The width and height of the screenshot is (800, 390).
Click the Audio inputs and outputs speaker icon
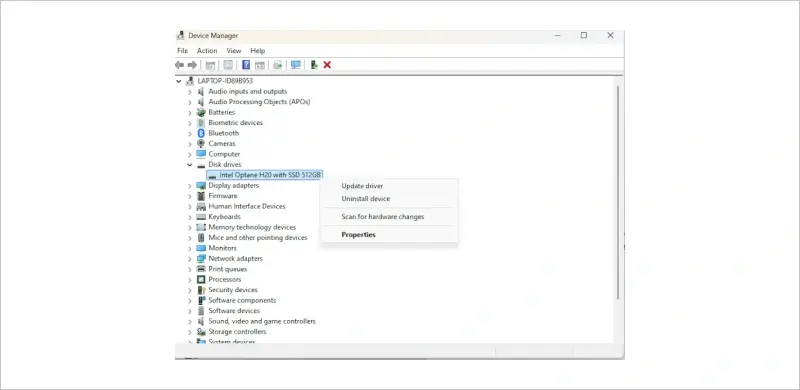click(x=201, y=91)
